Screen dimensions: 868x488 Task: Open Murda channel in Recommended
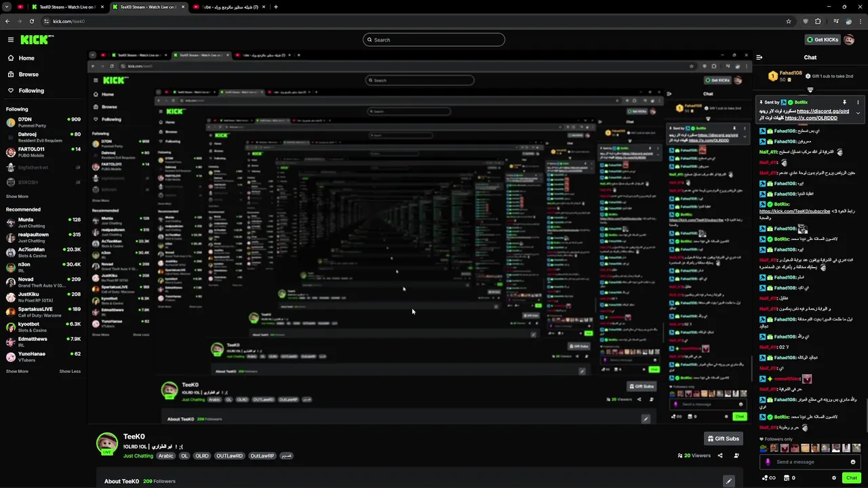tap(43, 222)
